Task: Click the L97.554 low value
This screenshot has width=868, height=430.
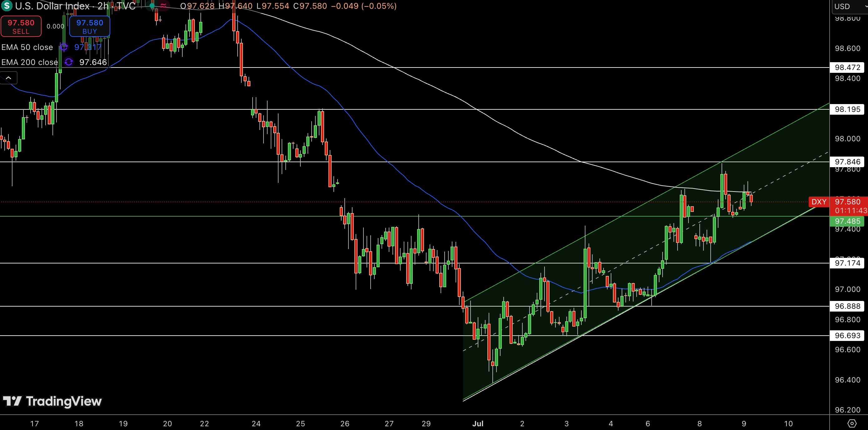Action: [x=273, y=6]
